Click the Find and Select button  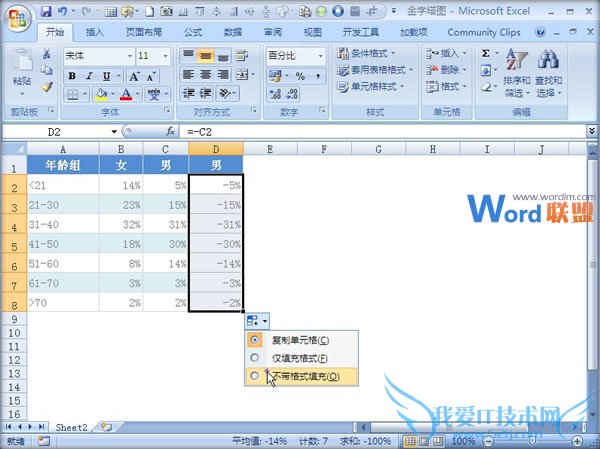(x=548, y=73)
